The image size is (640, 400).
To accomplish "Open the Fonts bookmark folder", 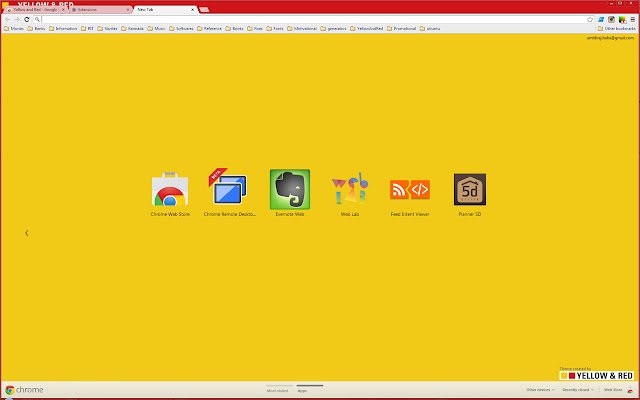I will 275,29.
